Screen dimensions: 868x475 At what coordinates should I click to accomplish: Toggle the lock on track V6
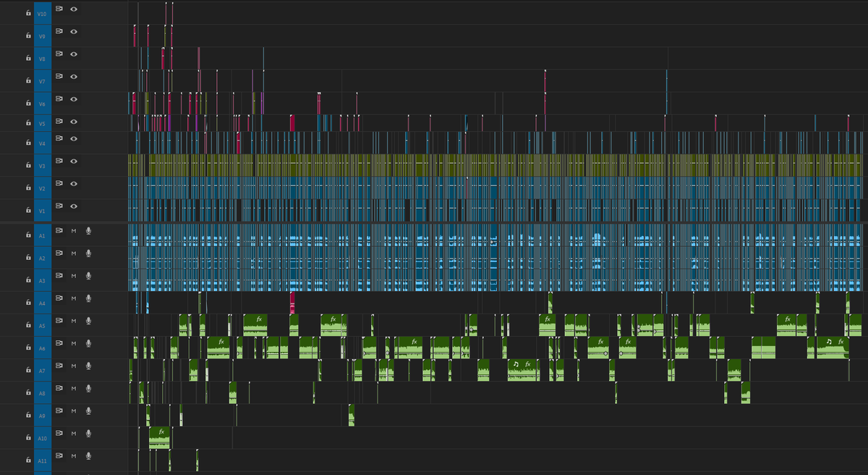(27, 104)
